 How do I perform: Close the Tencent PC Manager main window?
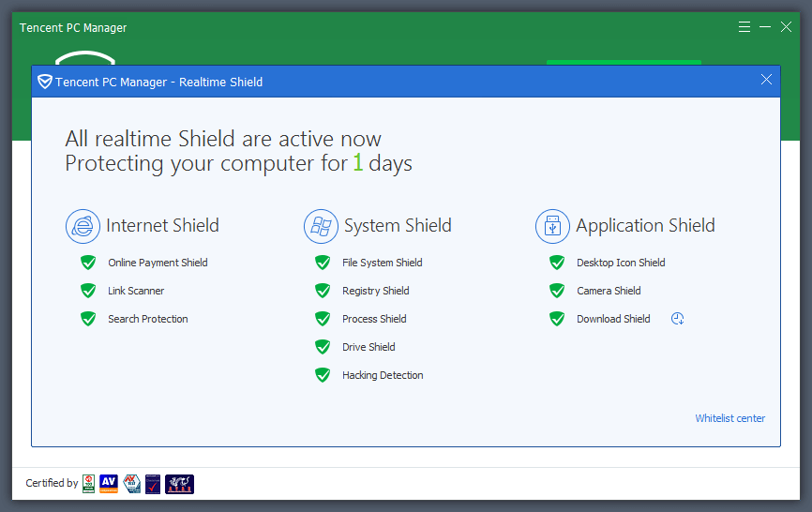click(786, 27)
